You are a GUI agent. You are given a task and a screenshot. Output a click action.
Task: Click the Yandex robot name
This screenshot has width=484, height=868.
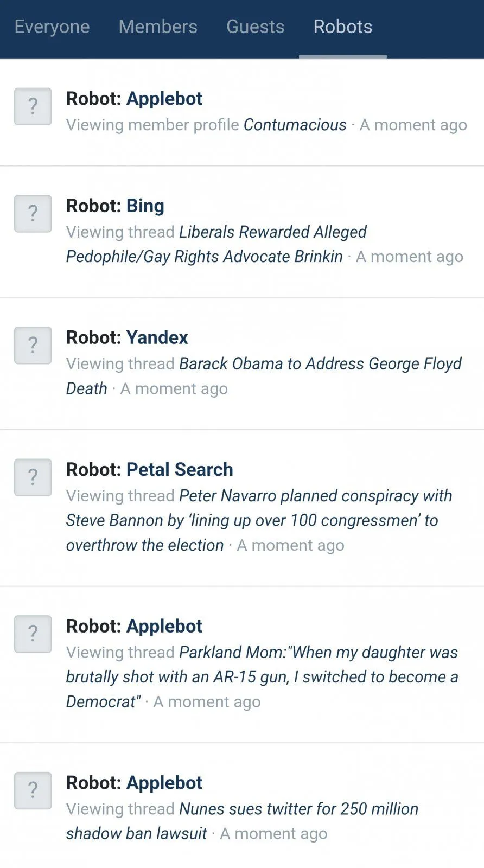click(x=157, y=338)
